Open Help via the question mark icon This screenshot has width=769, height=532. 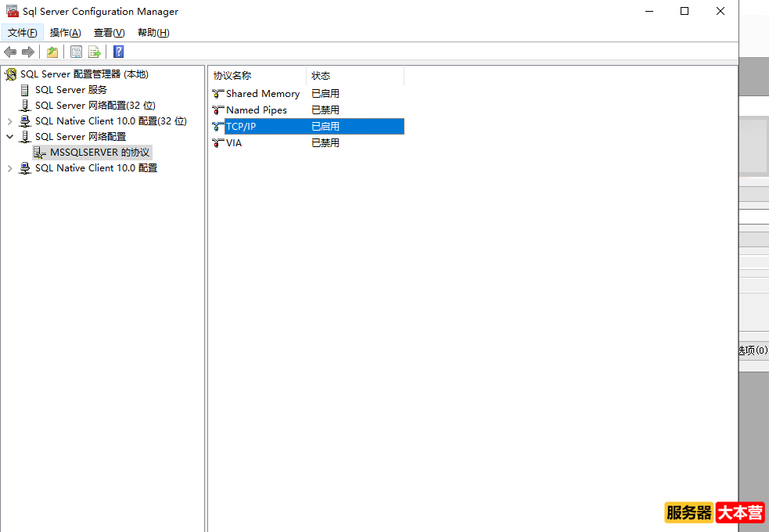coord(117,52)
